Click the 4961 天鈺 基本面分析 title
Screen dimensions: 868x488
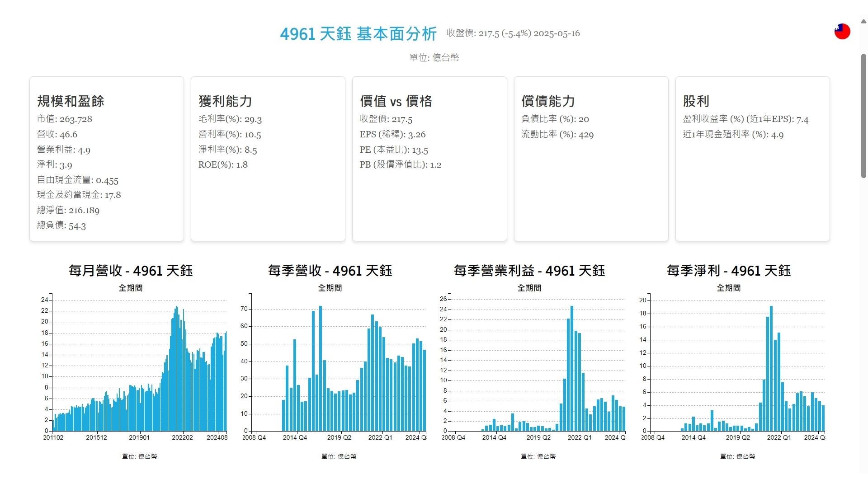[358, 34]
